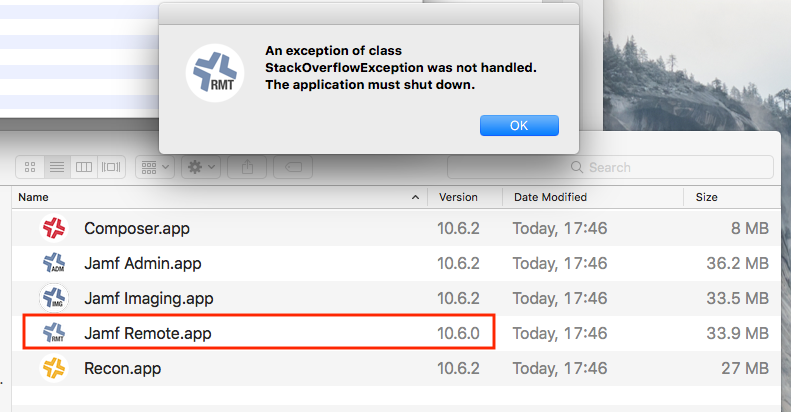
Task: Switch Finder to cover flow view
Action: [111, 167]
